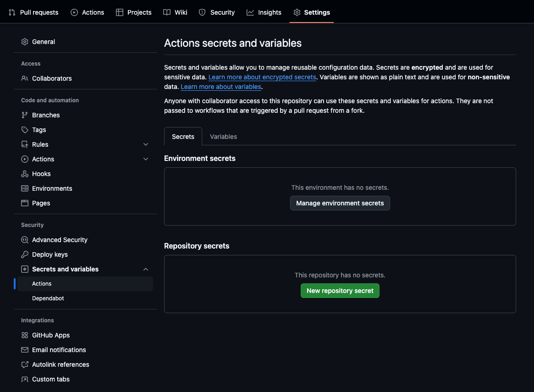Select Dependabot under Secrets and variables

[48, 298]
